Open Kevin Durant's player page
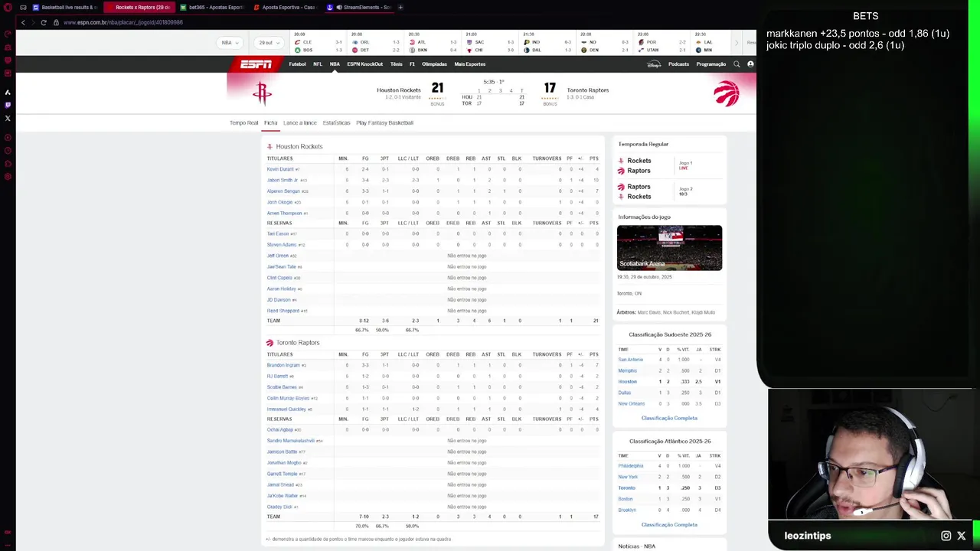 point(280,169)
